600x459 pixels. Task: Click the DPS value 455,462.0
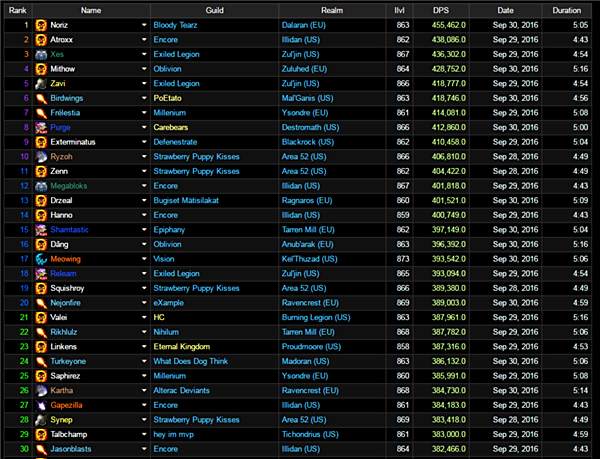pyautogui.click(x=449, y=25)
